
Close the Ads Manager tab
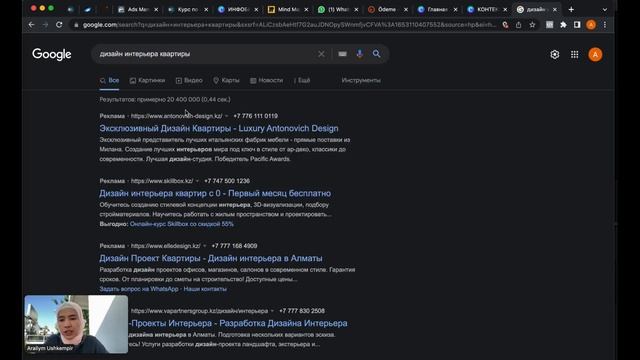[156, 9]
